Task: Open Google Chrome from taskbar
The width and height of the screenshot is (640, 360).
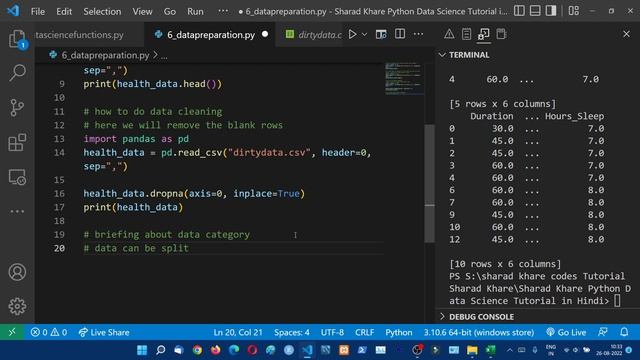Action: pos(197,350)
